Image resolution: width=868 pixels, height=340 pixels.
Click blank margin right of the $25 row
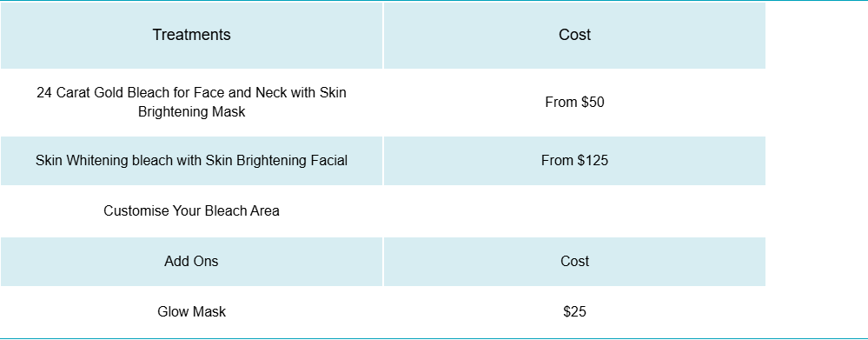[x=817, y=312]
